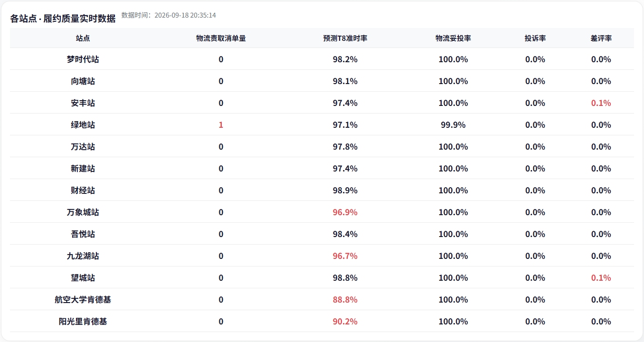
Task: Click the 物流妥投率 column header
Action: pos(453,38)
